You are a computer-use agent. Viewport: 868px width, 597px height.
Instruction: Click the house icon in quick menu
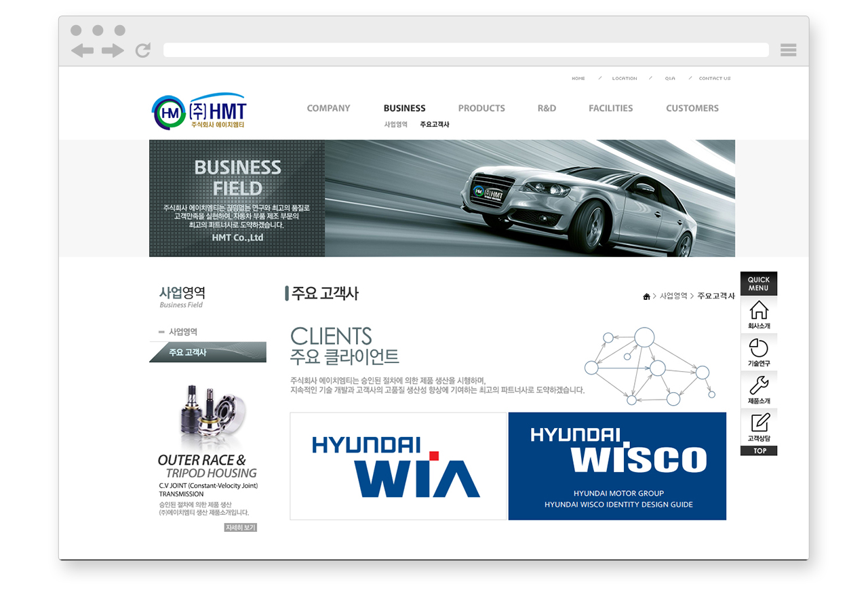(x=759, y=315)
